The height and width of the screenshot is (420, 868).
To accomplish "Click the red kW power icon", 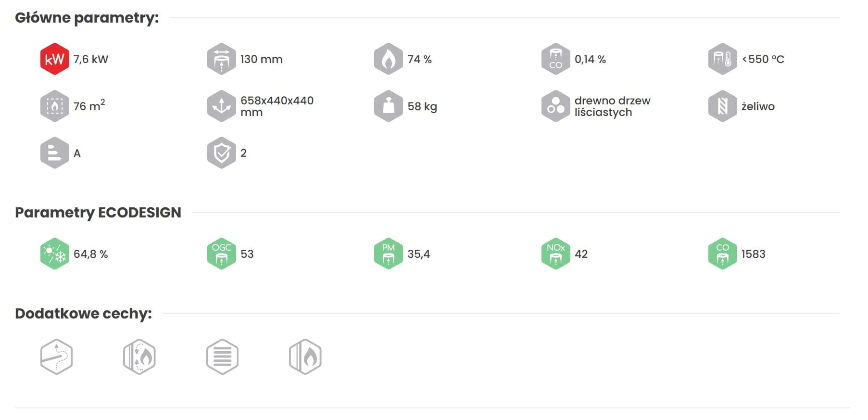I will tap(54, 59).
